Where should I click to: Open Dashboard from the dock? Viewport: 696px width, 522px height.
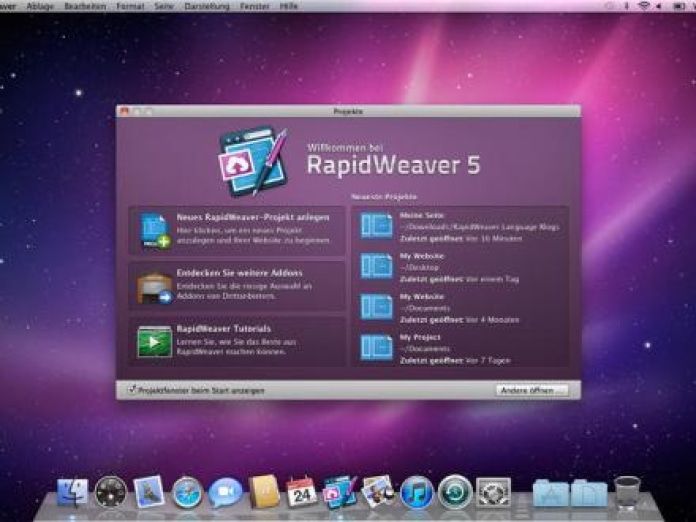[111, 492]
